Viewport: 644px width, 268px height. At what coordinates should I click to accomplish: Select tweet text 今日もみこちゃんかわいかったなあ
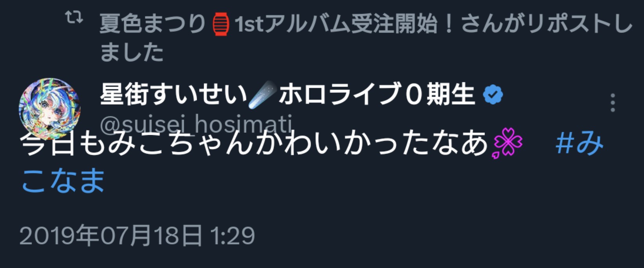coord(254,143)
